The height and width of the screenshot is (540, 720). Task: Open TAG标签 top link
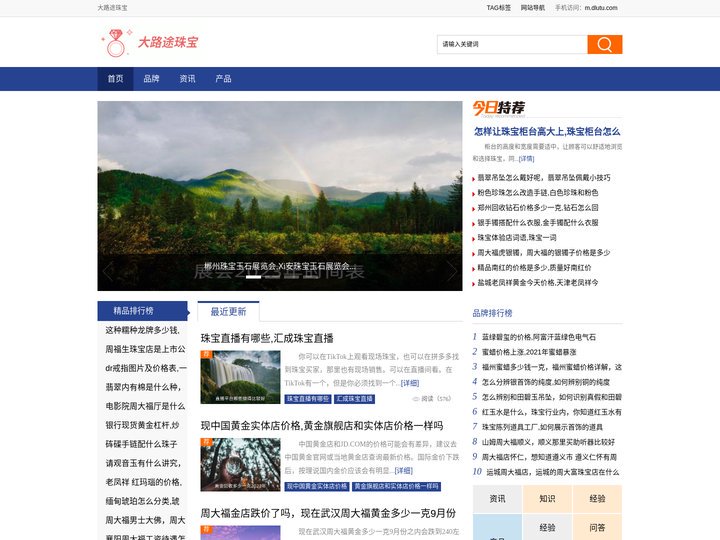click(x=499, y=8)
